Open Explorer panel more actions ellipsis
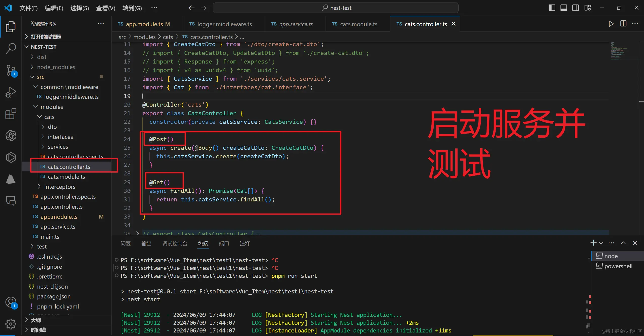Image resolution: width=644 pixels, height=336 pixels. [x=101, y=24]
